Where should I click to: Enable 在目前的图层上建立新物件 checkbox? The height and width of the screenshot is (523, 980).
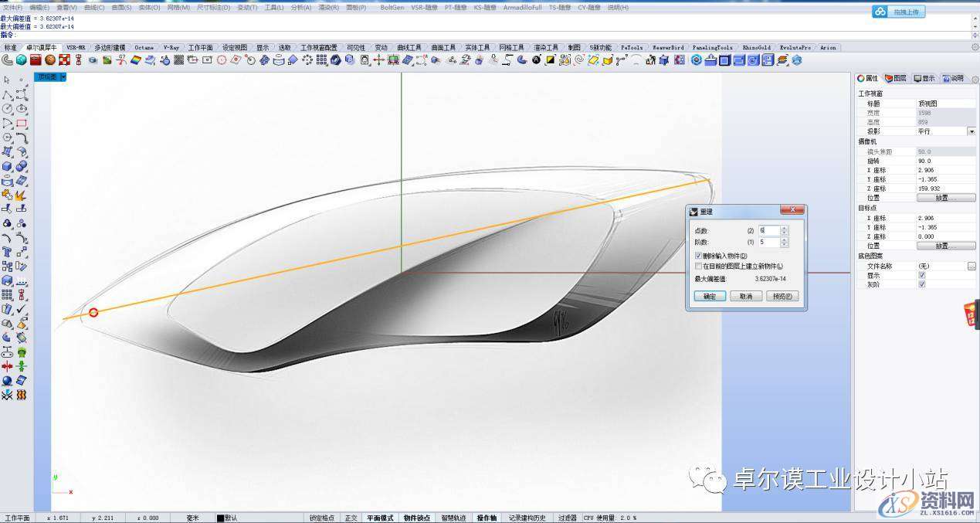[698, 266]
